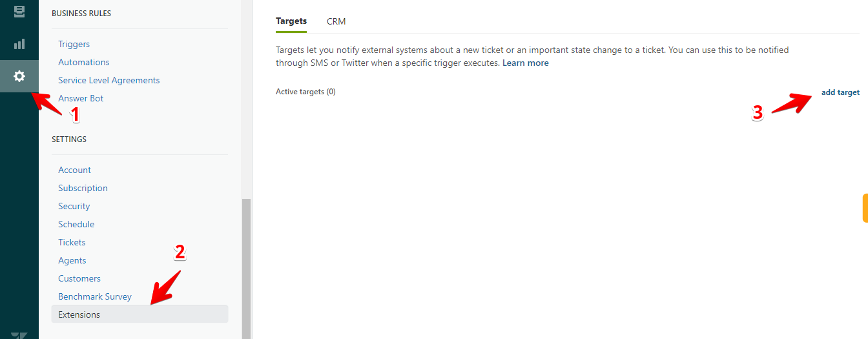Screen dimensions: 868x339
Task: Open the Views icon in sidebar
Action: click(19, 11)
